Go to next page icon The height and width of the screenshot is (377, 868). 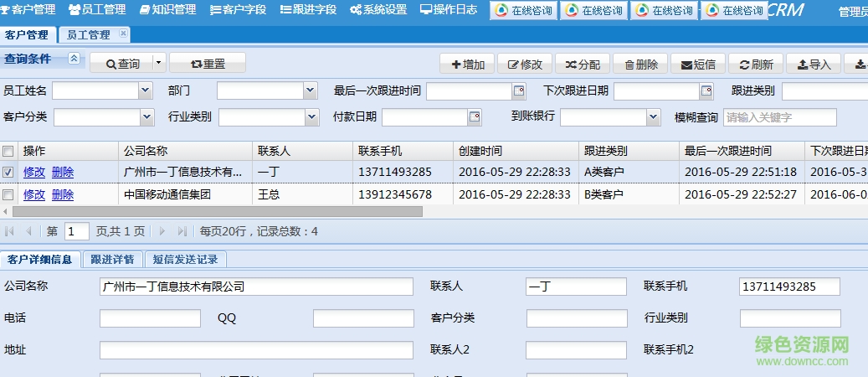point(162,231)
